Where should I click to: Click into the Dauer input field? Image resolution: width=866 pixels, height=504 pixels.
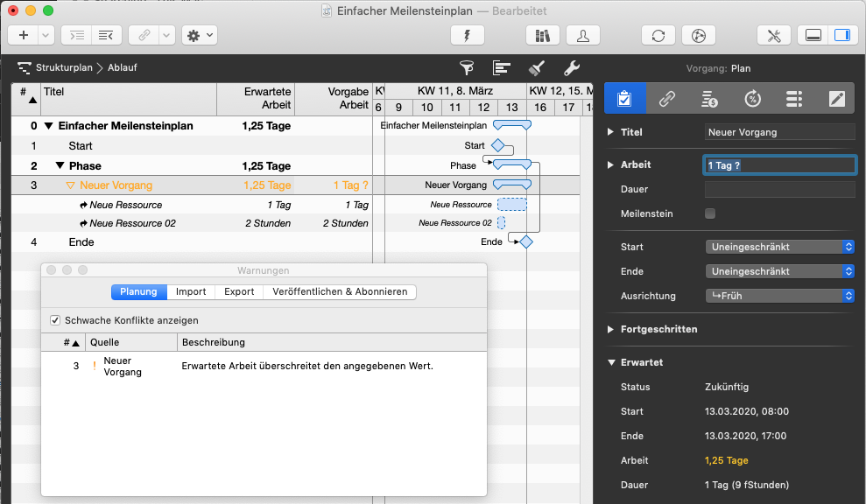pos(779,189)
